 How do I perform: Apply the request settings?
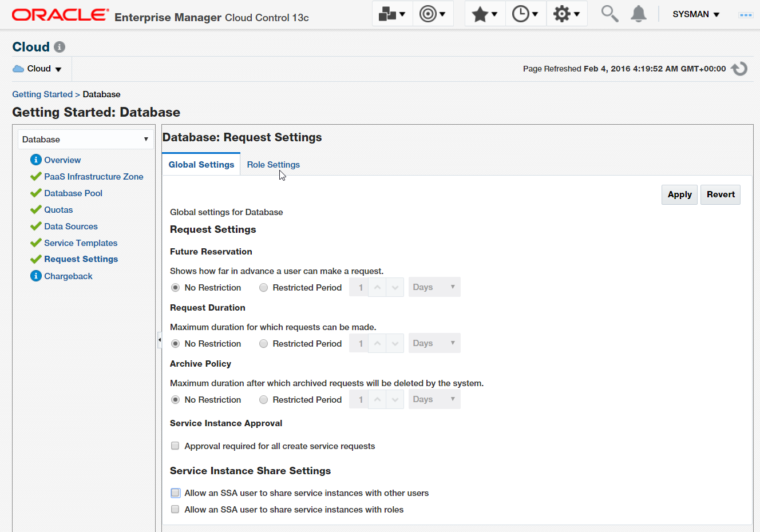[x=679, y=194]
